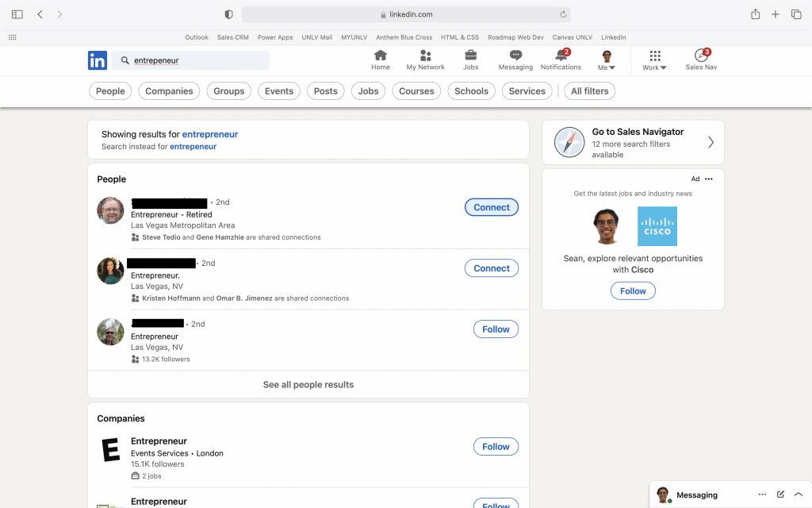The height and width of the screenshot is (508, 812).
Task: Expand the Me profile dropdown
Action: (x=607, y=60)
